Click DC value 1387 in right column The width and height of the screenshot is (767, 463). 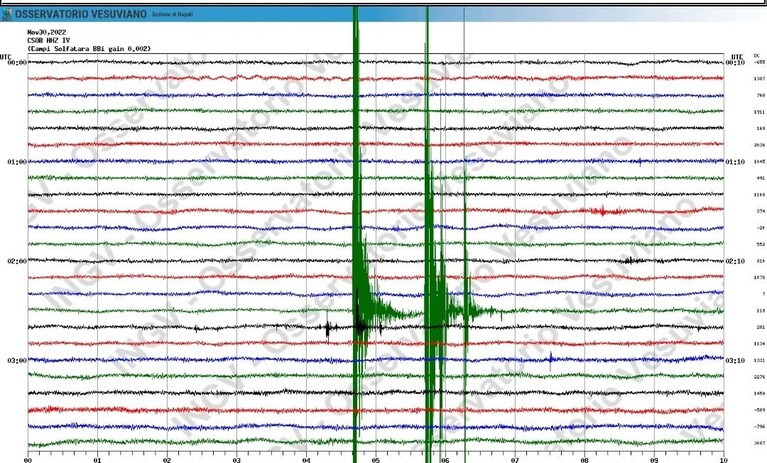(x=760, y=79)
